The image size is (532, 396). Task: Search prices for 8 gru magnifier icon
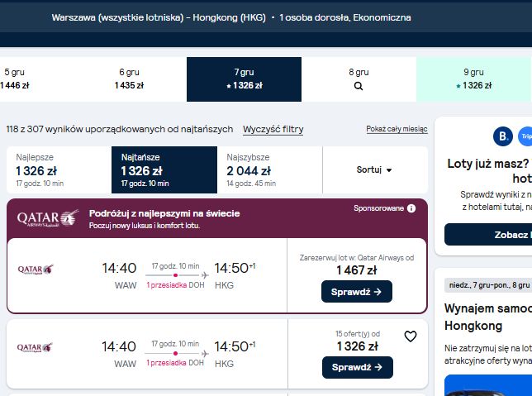(359, 86)
